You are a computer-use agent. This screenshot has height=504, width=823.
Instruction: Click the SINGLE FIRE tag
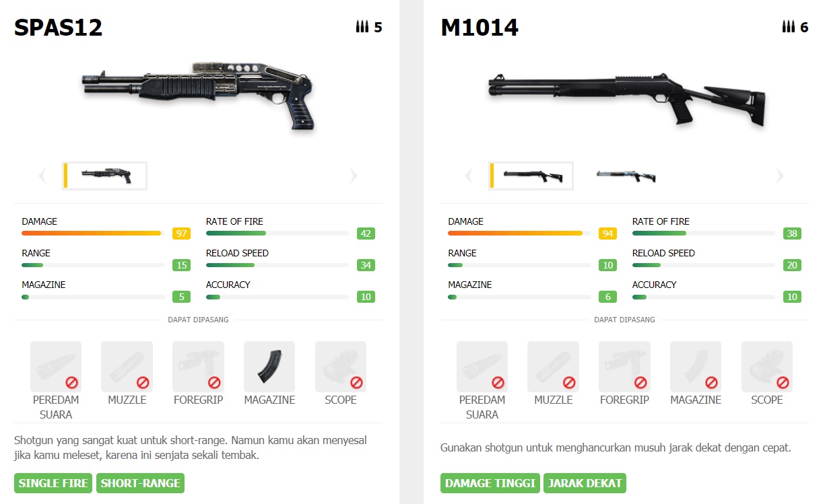click(x=53, y=483)
